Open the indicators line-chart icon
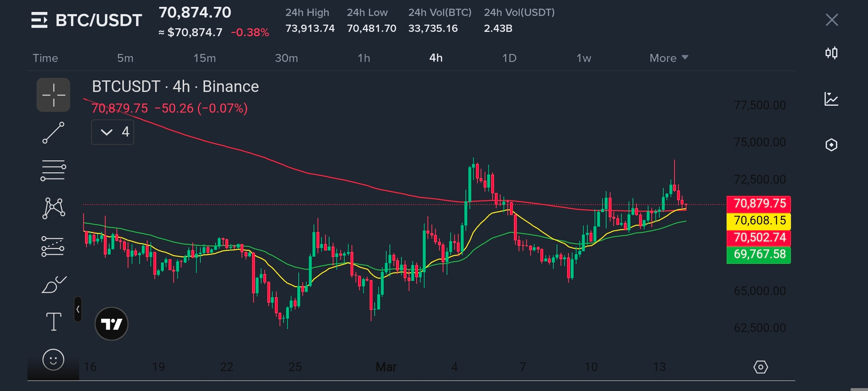868x391 pixels. tap(831, 99)
